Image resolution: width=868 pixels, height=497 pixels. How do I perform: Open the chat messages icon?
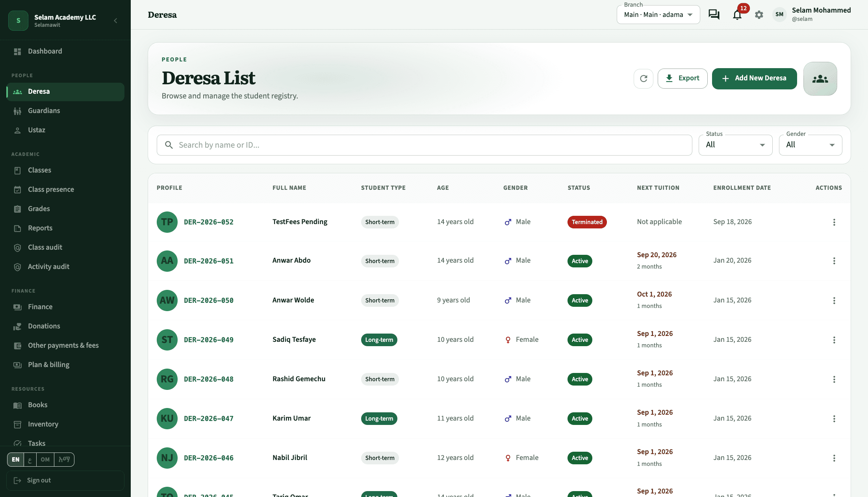[714, 15]
